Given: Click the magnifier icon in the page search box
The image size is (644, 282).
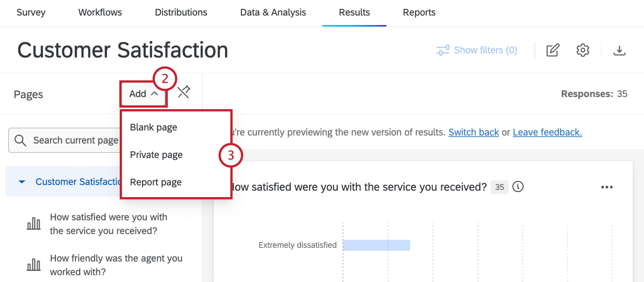Looking at the screenshot, I should 20,140.
